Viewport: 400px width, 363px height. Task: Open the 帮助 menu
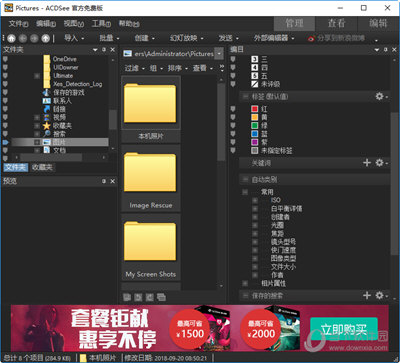[129, 24]
